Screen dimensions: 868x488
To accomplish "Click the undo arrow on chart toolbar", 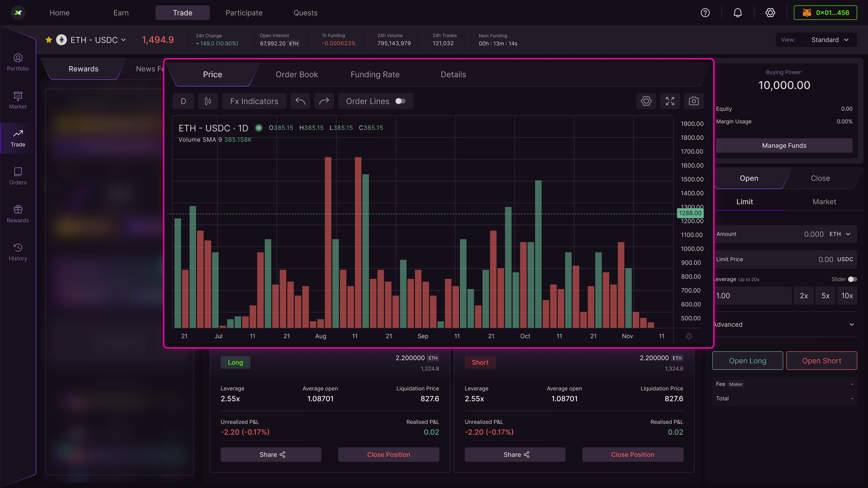I will tap(300, 101).
